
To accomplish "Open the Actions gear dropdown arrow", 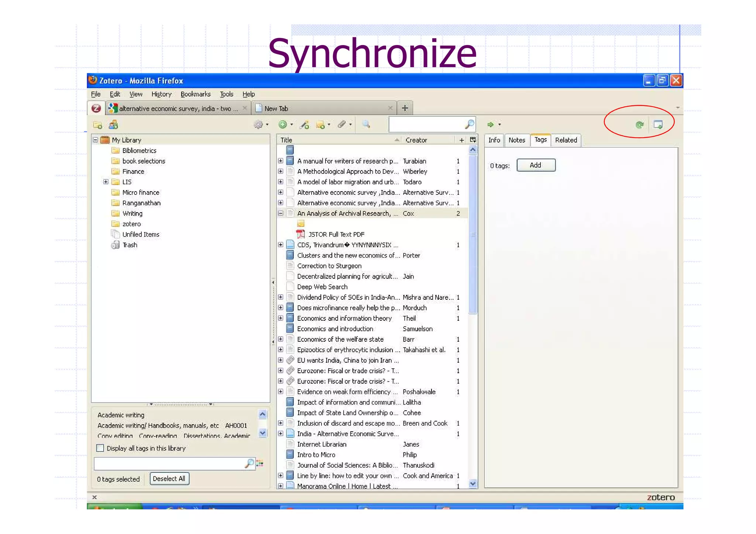I will pos(267,125).
